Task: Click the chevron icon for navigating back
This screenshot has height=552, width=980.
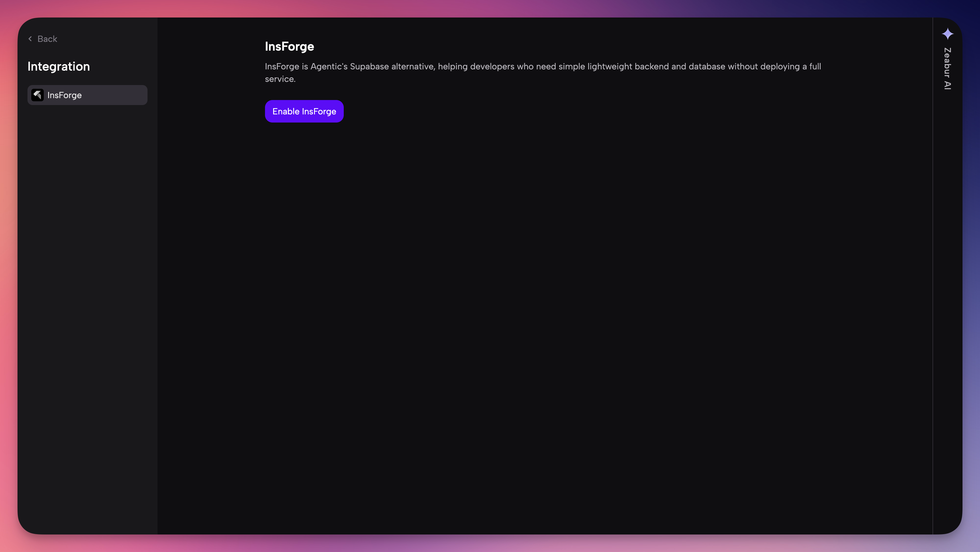Action: pyautogui.click(x=30, y=38)
